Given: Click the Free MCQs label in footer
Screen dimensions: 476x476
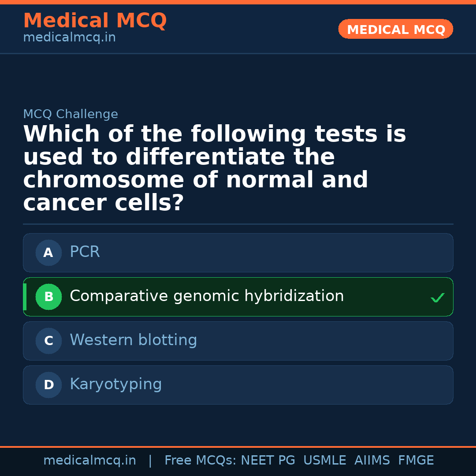Looking at the screenshot, I should [x=200, y=461].
